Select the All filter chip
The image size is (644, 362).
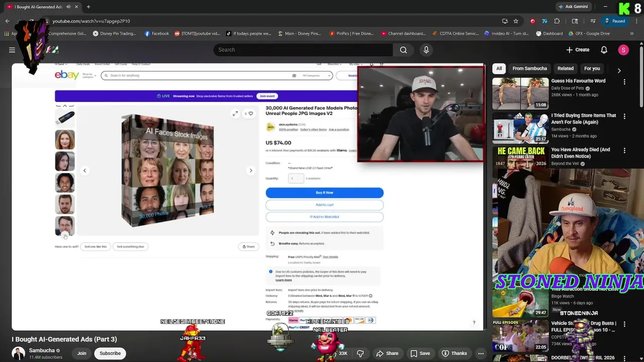[x=499, y=68]
